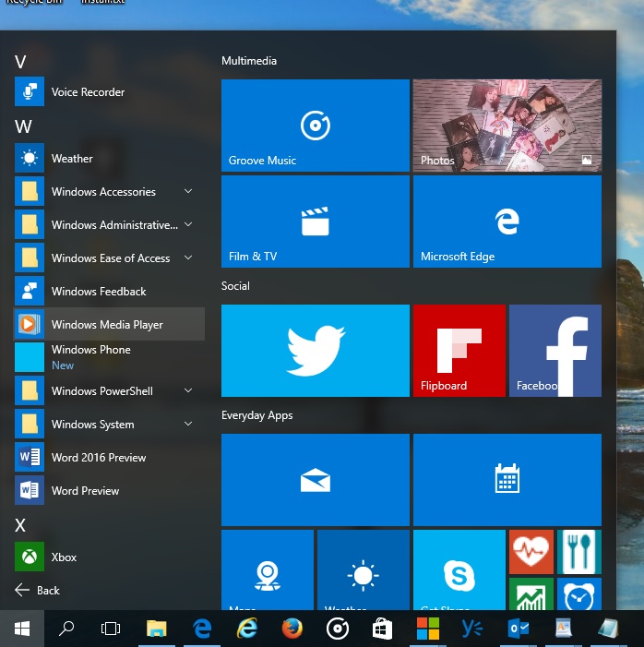Open Windows Feedback app
The width and height of the screenshot is (644, 647).
[x=109, y=292]
